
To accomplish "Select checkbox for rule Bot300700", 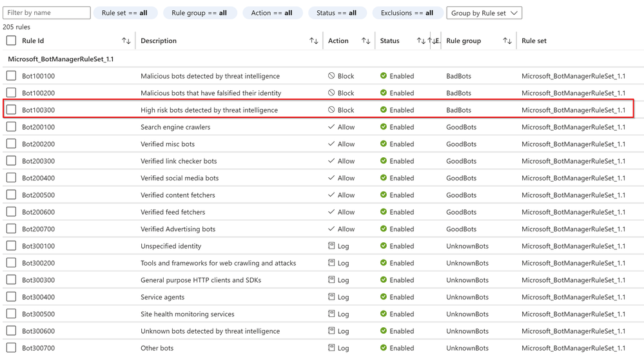I will point(12,348).
